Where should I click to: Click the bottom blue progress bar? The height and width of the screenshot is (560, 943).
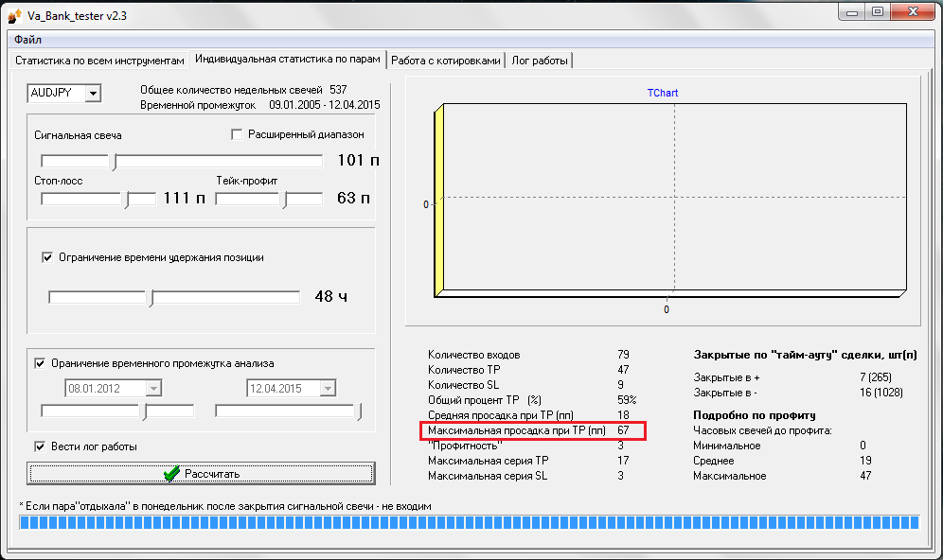pos(469,522)
